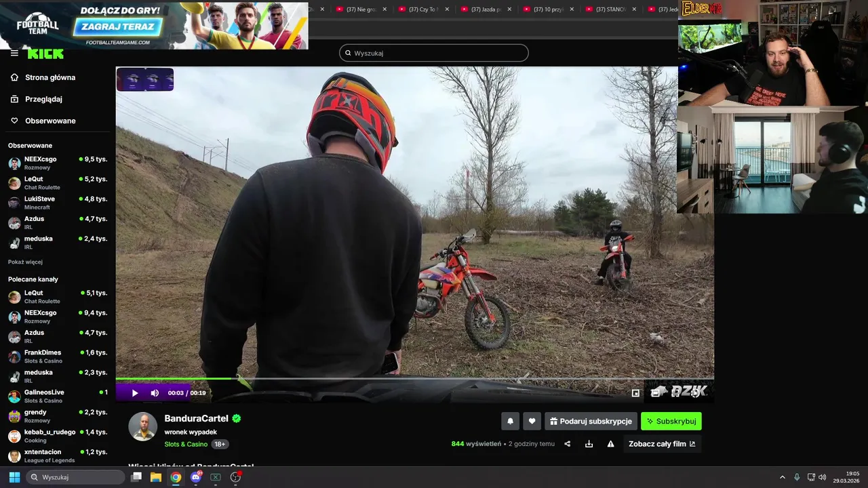Image resolution: width=868 pixels, height=488 pixels.
Task: Open the kebab_u_rudego Cooking channel
Action: [58, 436]
